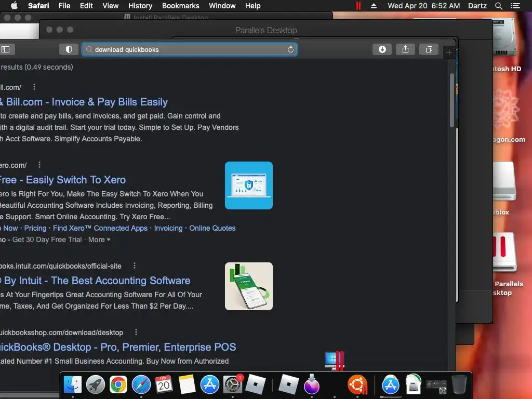Click the Wed Apr 20 6:52 AM clock
This screenshot has height=399, width=532.
424,6
